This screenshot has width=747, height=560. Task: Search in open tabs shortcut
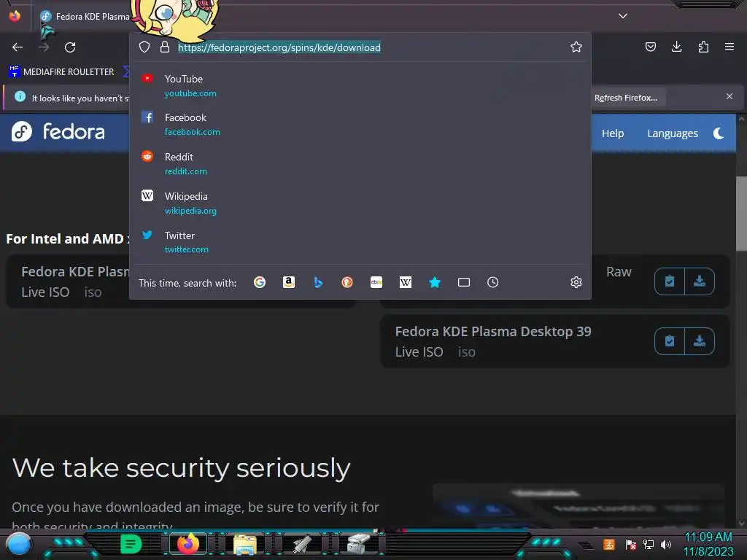[x=463, y=282]
